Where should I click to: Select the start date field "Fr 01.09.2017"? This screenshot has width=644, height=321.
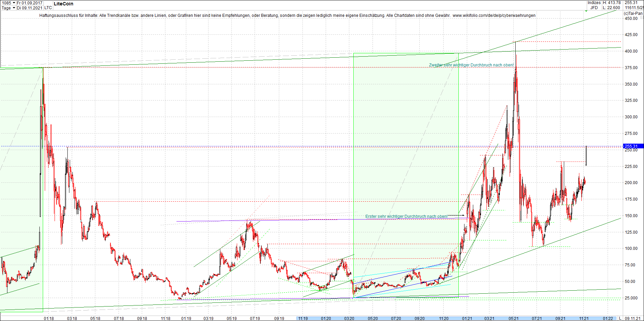[x=30, y=3]
